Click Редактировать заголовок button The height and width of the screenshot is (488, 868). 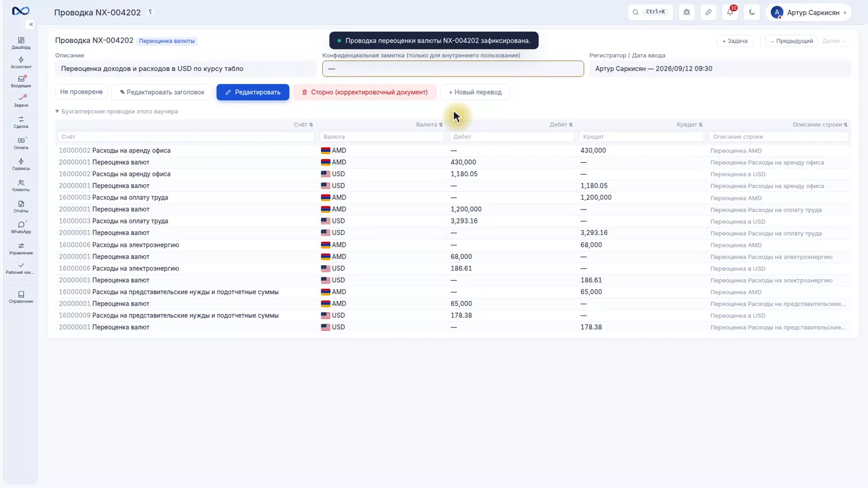coord(162,92)
